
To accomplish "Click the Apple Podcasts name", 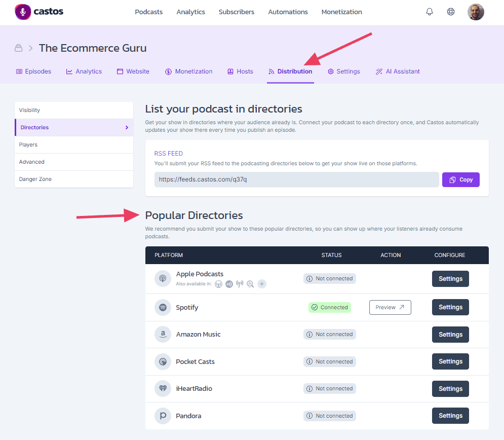I will (200, 274).
